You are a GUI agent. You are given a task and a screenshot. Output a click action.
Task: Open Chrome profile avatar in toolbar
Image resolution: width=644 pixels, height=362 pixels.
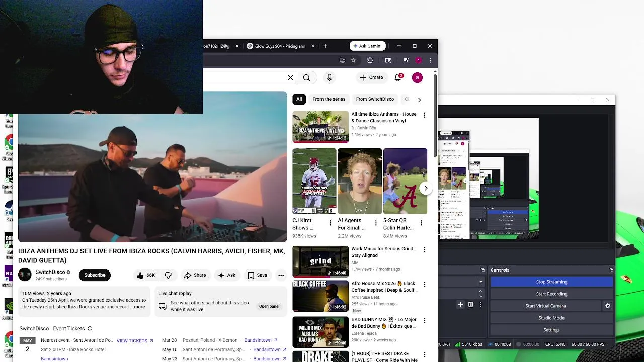[x=418, y=60]
